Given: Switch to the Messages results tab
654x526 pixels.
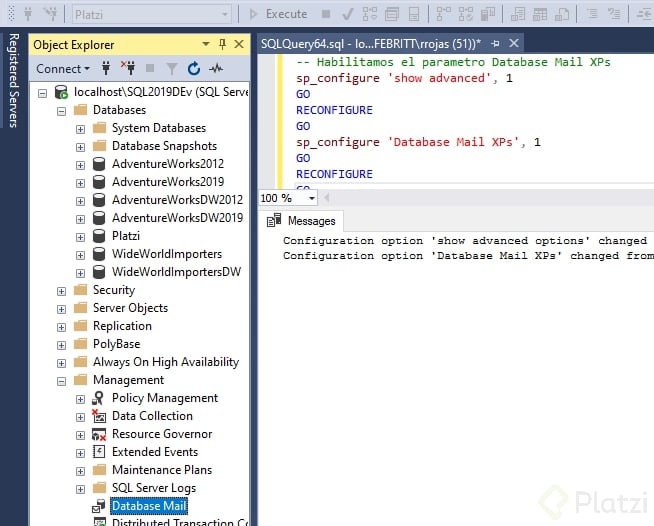Looking at the screenshot, I should [x=301, y=221].
